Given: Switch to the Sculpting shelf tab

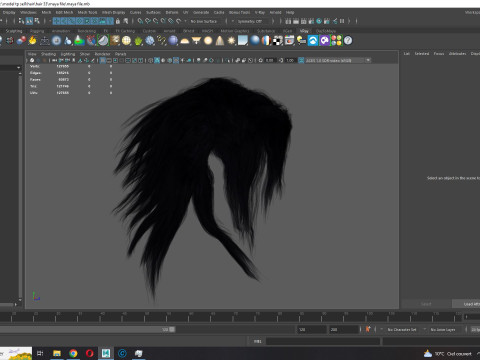Looking at the screenshot, I should pos(14,31).
